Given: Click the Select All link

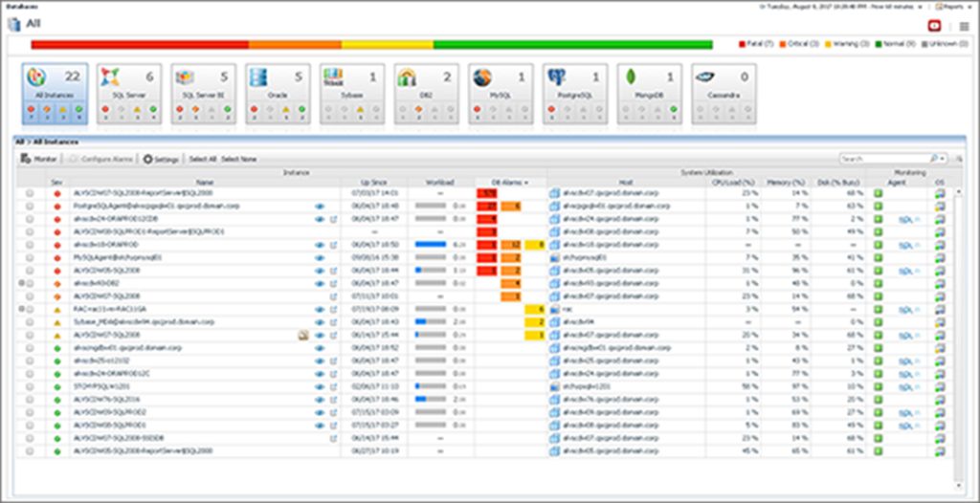Looking at the screenshot, I should pos(203,159).
